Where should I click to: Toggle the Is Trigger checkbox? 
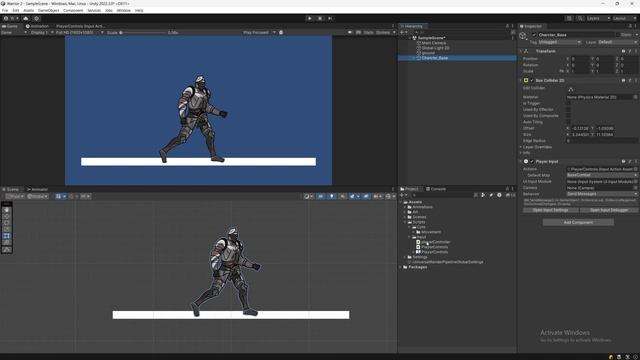[569, 103]
